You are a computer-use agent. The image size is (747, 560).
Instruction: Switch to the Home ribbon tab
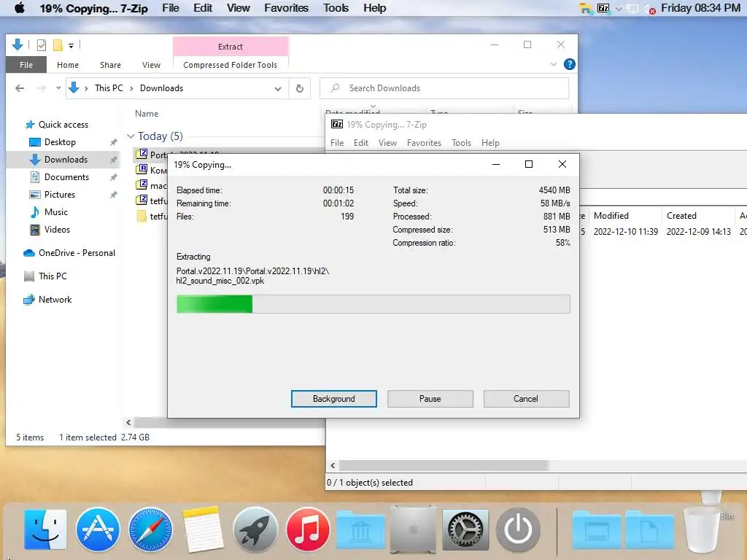68,65
